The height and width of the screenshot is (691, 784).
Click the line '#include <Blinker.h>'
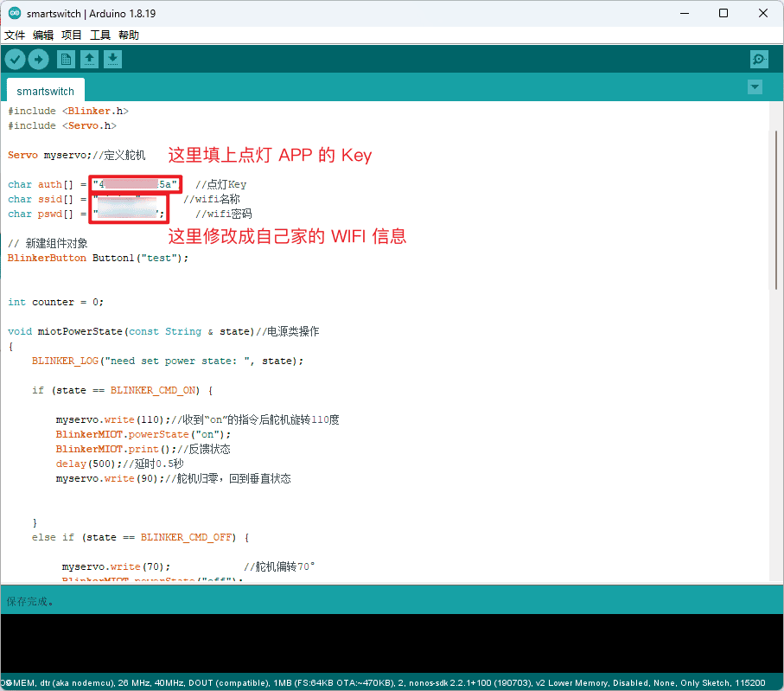point(68,111)
